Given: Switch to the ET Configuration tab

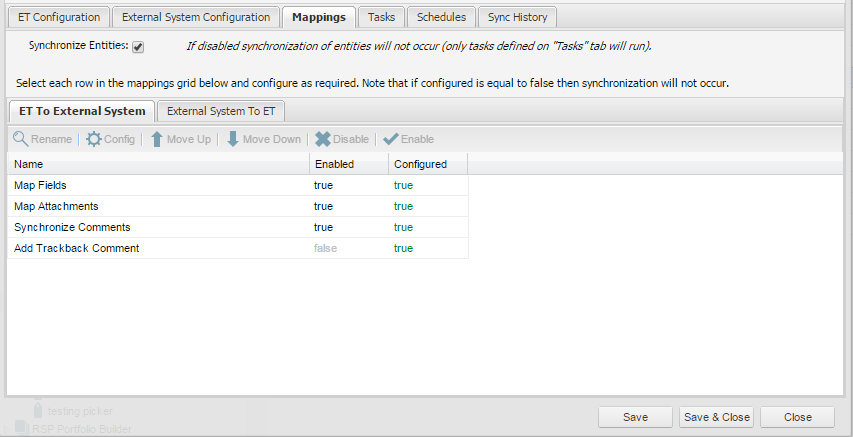Looking at the screenshot, I should (59, 17).
